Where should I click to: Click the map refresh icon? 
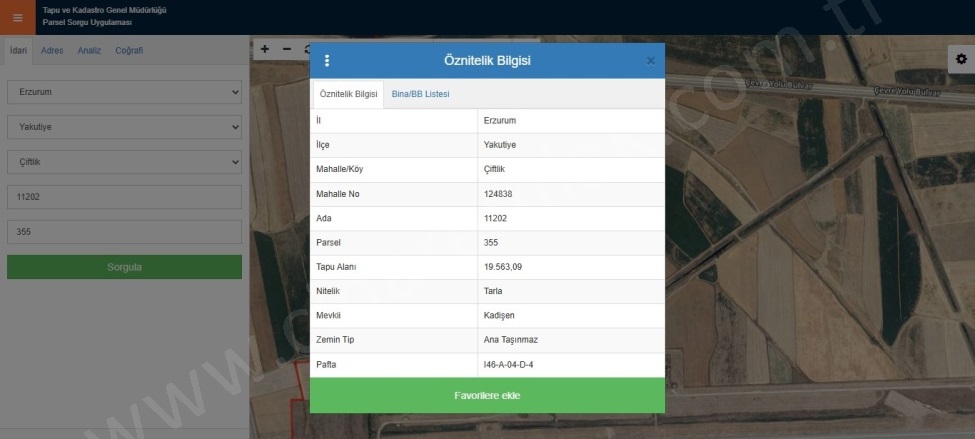click(306, 49)
